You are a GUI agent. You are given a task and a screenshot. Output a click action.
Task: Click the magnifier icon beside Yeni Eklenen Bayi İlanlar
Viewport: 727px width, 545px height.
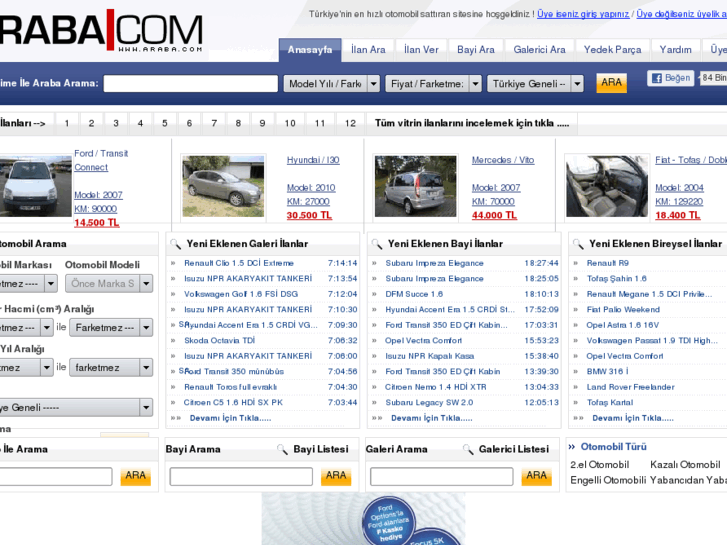pos(376,243)
